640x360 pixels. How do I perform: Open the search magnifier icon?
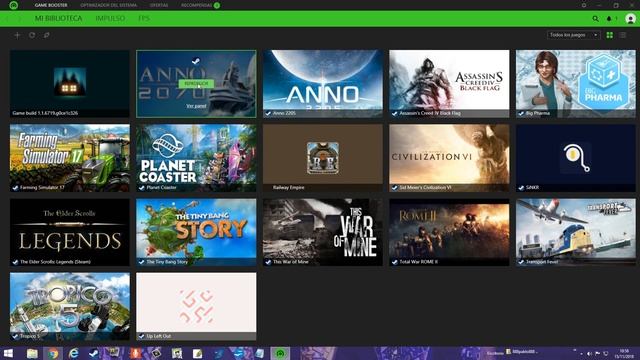(x=596, y=19)
